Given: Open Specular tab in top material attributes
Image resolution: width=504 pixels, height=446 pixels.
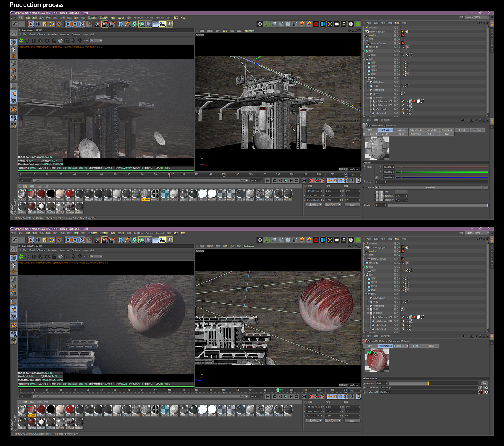Looking at the screenshot, I should coord(401,130).
